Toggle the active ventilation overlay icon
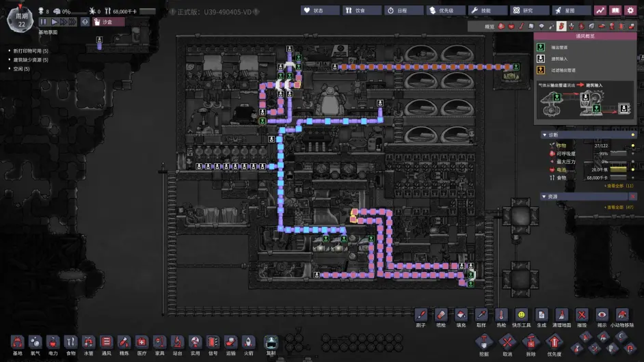This screenshot has width=644, height=362. (561, 26)
